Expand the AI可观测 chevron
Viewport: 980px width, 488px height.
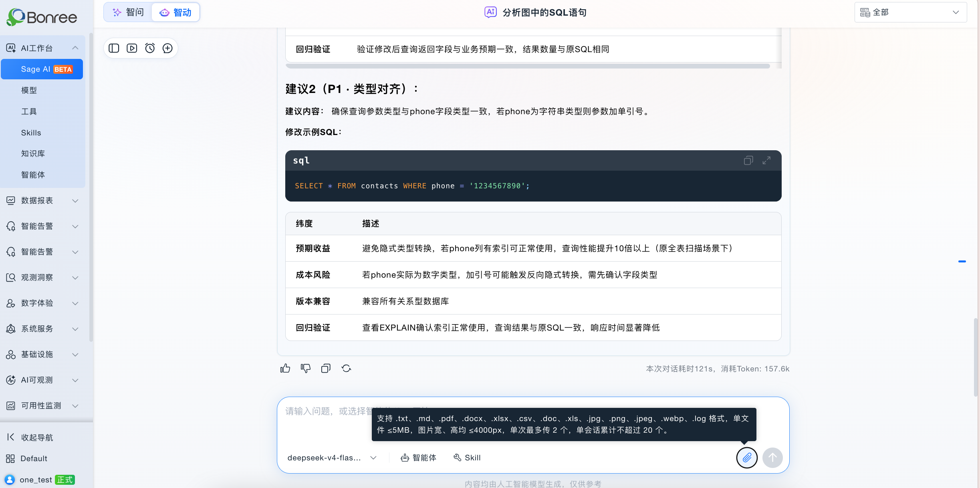tap(75, 380)
